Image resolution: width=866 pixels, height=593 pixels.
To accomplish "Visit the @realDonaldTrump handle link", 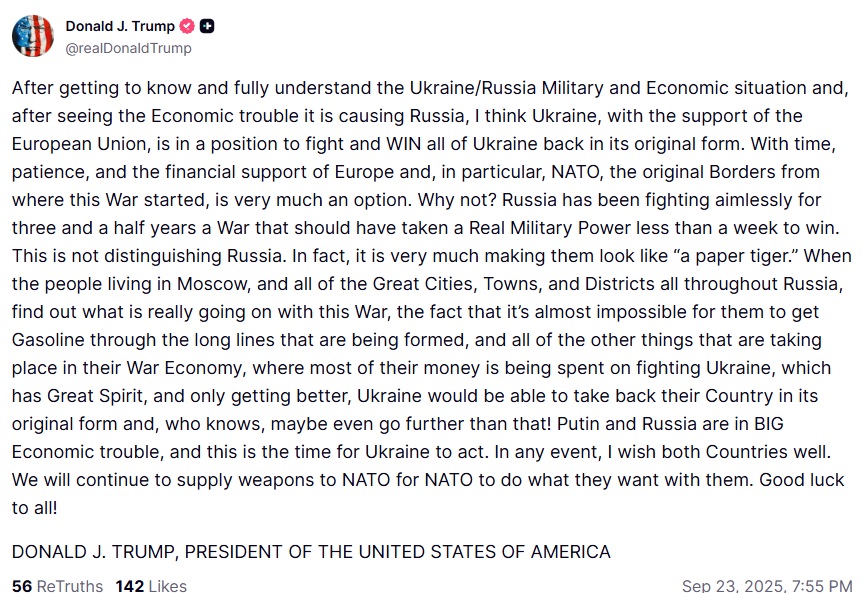I will coord(129,49).
